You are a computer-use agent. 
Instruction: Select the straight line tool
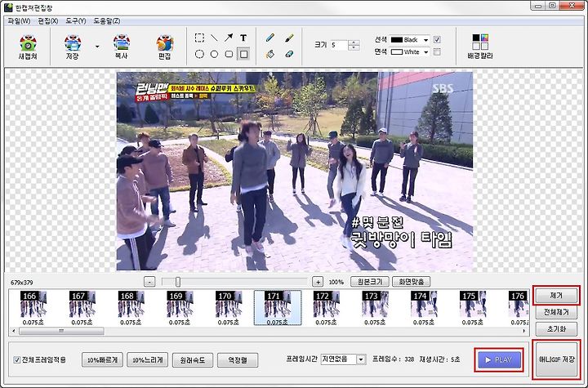coord(214,38)
